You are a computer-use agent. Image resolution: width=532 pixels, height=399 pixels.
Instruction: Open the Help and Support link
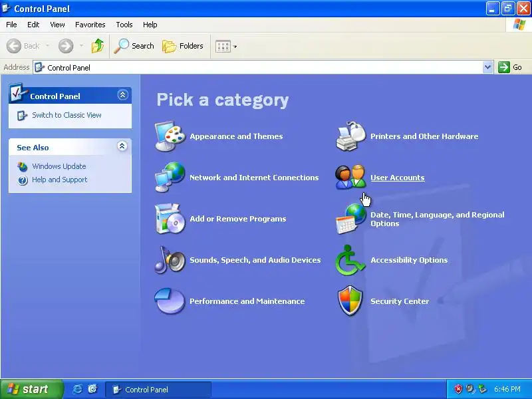(x=59, y=180)
